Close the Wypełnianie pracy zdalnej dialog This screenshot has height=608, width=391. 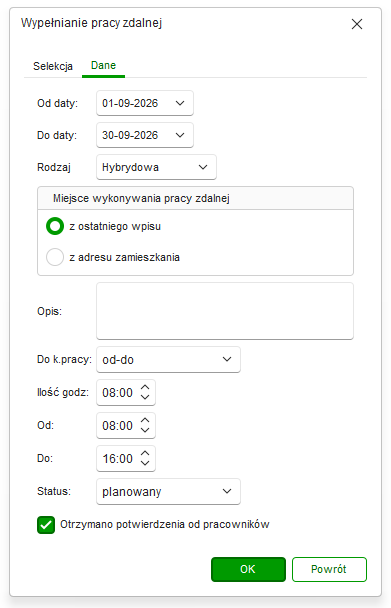pyautogui.click(x=356, y=24)
